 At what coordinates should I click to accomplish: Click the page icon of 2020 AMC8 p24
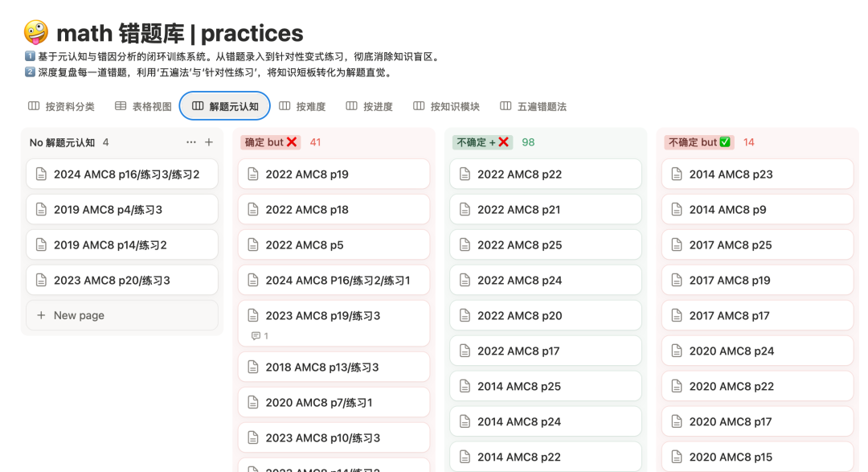[677, 351]
